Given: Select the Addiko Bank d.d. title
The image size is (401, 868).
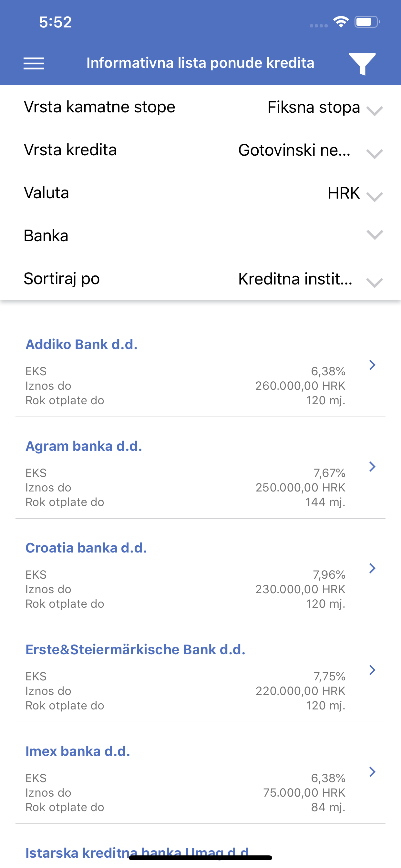Looking at the screenshot, I should coord(82,344).
